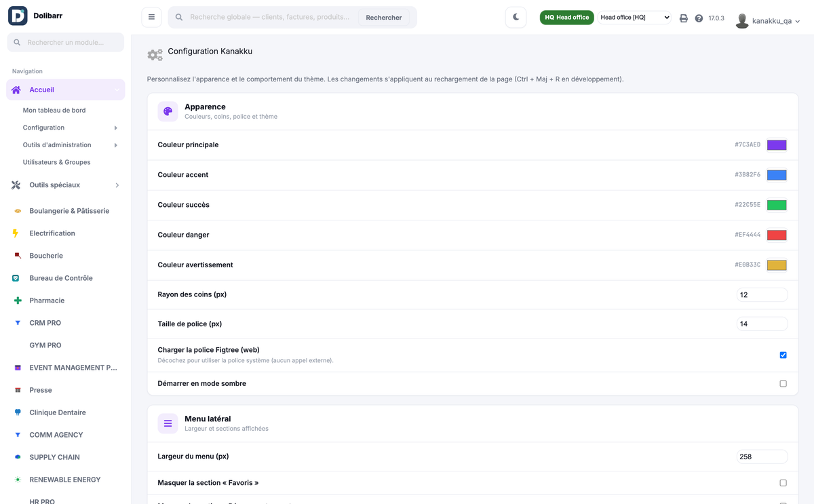814x504 pixels.
Task: Open the SUPPLY CHAIN module link
Action: (x=54, y=457)
